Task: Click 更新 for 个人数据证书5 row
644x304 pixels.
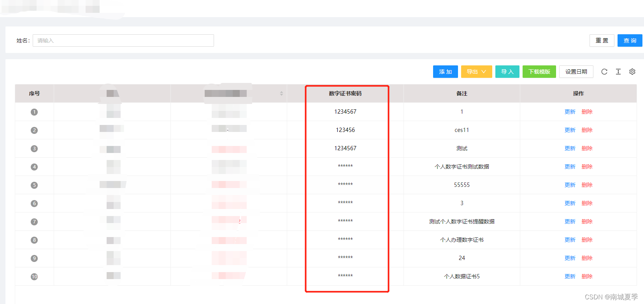Action: 570,276
